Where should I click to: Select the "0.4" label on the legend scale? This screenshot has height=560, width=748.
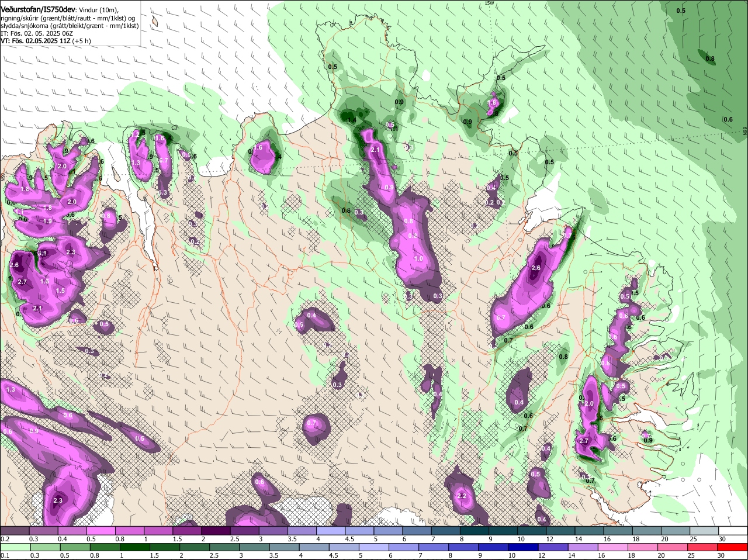pos(63,538)
